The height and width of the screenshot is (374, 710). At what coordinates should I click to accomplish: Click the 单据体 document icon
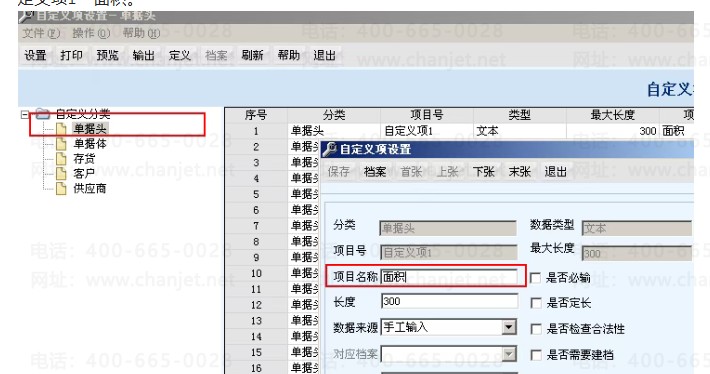[x=61, y=144]
